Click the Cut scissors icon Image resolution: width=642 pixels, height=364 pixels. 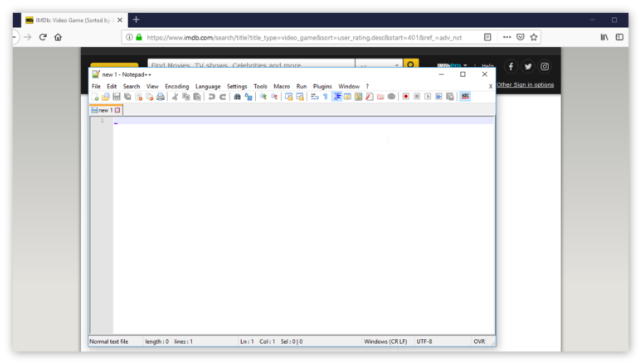coord(175,97)
